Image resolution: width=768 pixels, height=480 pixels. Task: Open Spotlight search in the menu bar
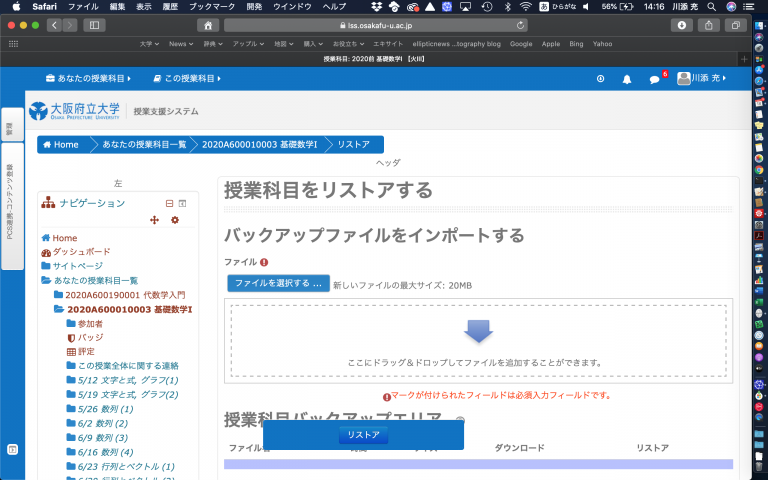[x=711, y=7]
